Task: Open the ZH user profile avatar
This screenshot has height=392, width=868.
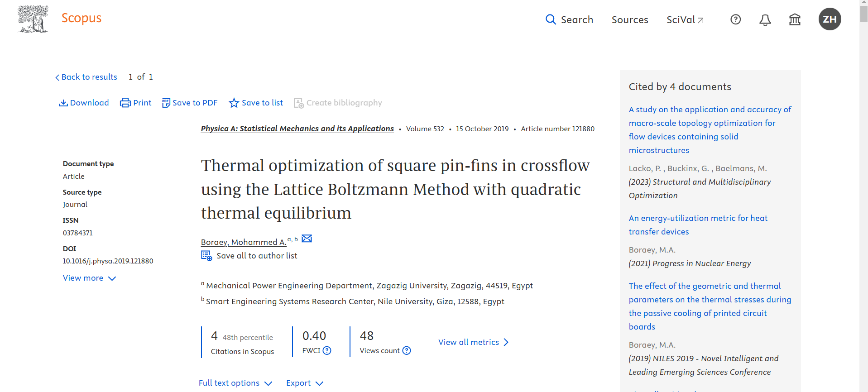Action: (830, 19)
